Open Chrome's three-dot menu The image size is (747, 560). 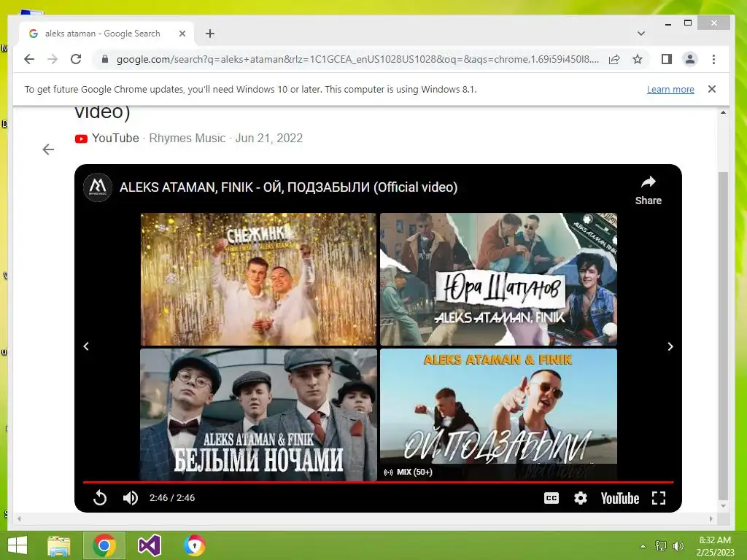pos(713,59)
